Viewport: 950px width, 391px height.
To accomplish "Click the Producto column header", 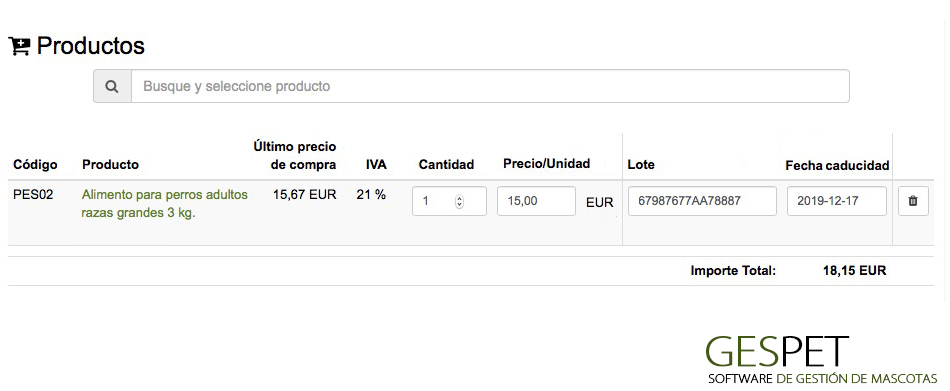I will pyautogui.click(x=110, y=165).
